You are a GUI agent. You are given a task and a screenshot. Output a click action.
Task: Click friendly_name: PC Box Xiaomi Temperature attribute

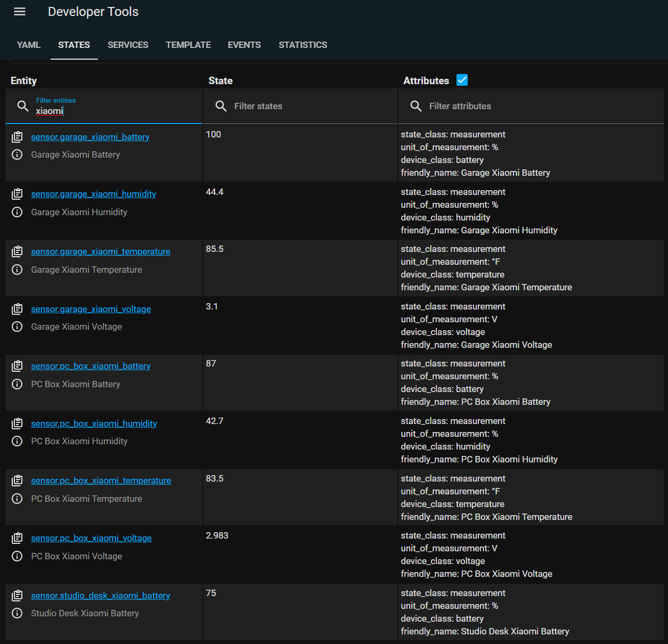pyautogui.click(x=486, y=517)
